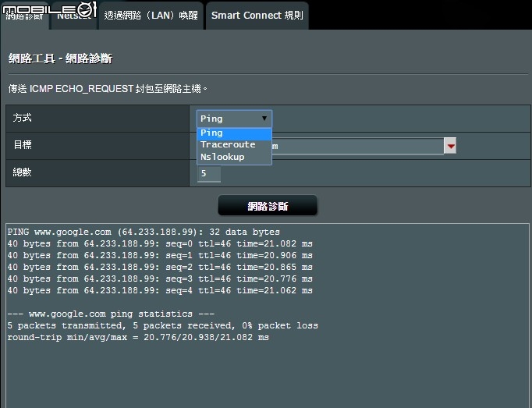Click the '5 packets transmitted' statistics line

(x=163, y=325)
